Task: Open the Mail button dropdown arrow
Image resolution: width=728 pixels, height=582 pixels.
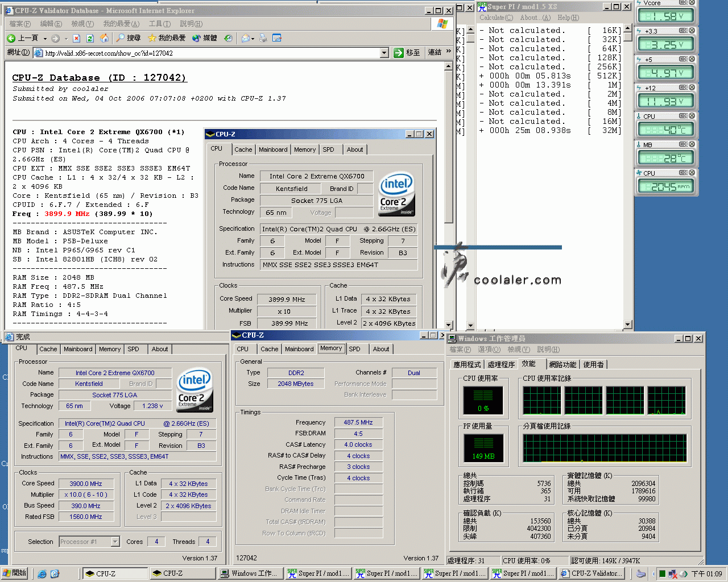Action: tap(253, 39)
